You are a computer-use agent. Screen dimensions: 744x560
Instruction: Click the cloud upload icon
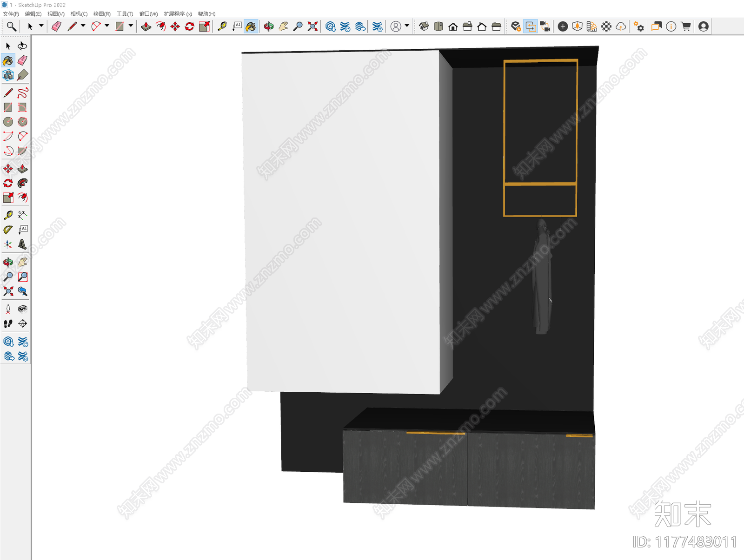(x=621, y=26)
